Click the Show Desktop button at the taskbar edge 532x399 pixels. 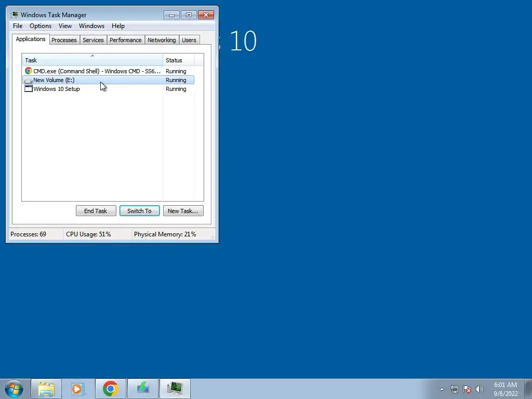pyautogui.click(x=528, y=389)
